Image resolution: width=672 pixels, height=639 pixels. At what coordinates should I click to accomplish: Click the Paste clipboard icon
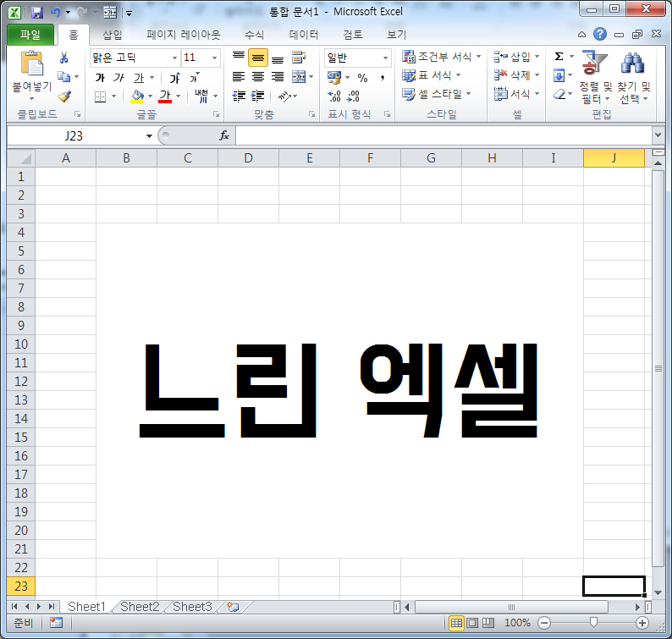(32, 63)
